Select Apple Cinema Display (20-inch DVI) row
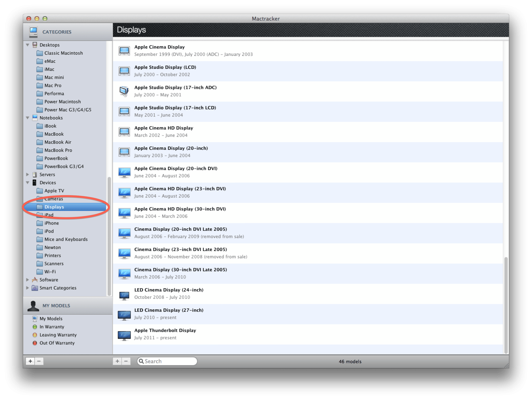 pyautogui.click(x=308, y=172)
